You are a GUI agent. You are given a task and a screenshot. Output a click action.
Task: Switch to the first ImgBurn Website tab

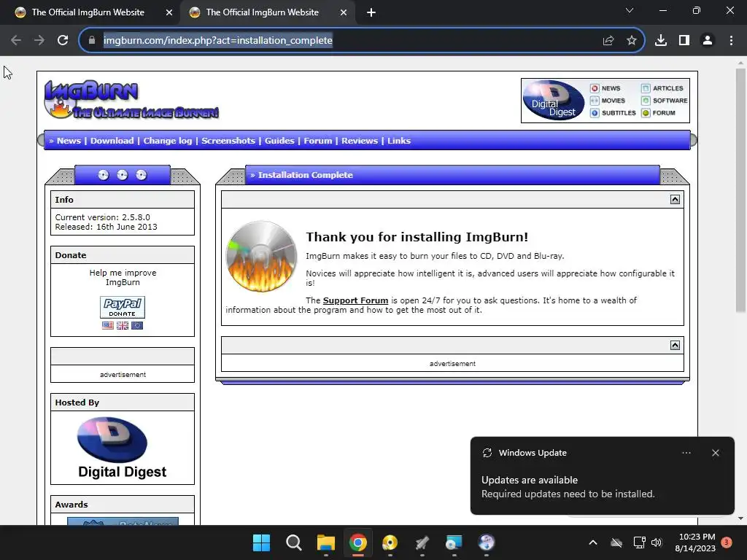click(x=88, y=12)
